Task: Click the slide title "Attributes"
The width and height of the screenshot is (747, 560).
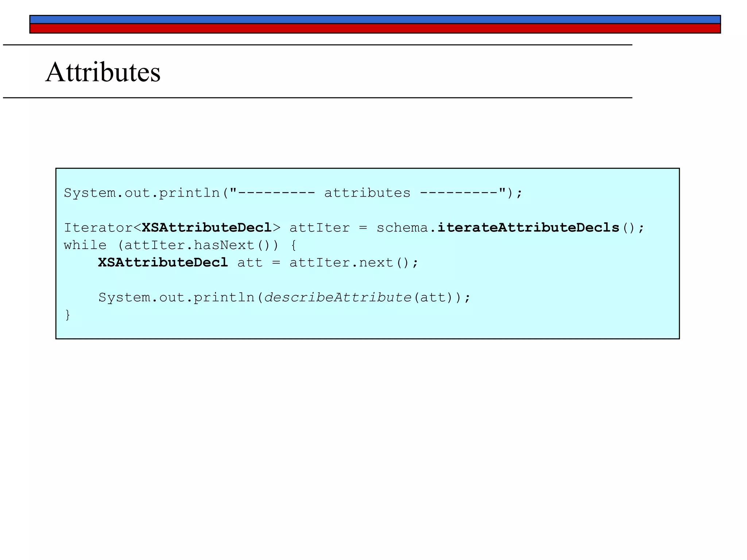Action: click(103, 72)
